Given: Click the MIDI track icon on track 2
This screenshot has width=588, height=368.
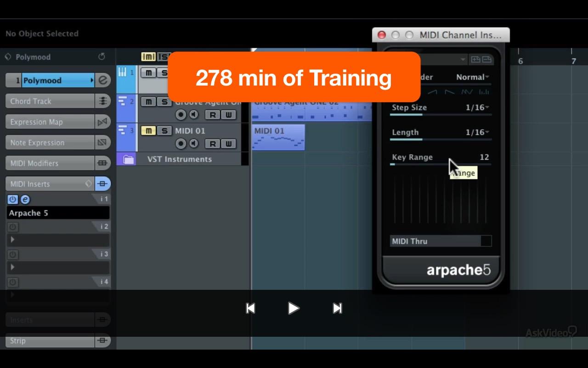Looking at the screenshot, I should 123,101.
